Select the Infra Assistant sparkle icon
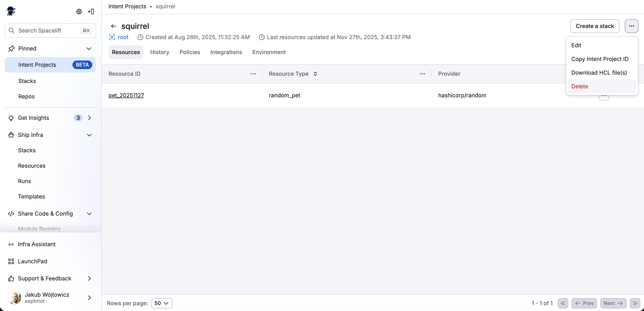This screenshot has width=644, height=311. coord(11,244)
